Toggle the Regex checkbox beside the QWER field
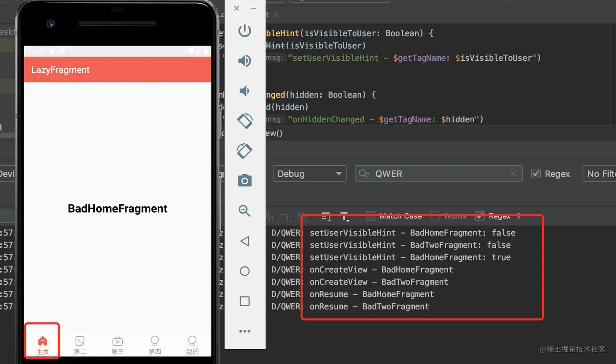Viewport: 616px width, 364px height. (536, 173)
